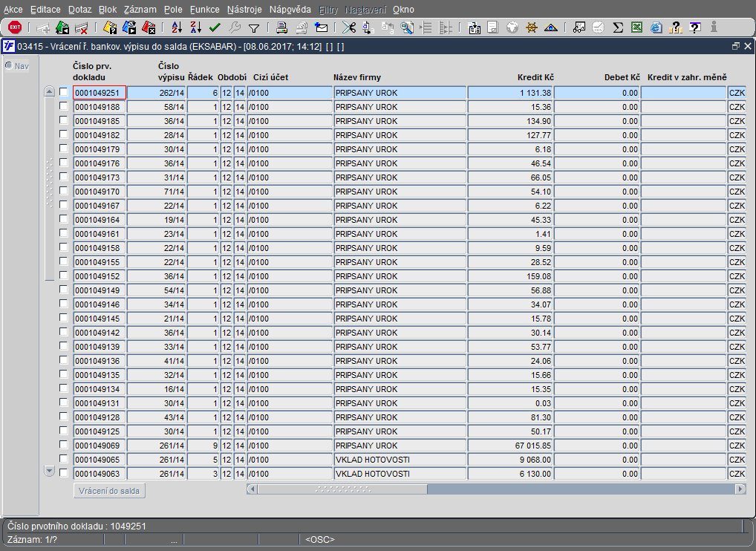The width and height of the screenshot is (756, 551).
Task: Click the scissors cut icon
Action: pyautogui.click(x=348, y=27)
